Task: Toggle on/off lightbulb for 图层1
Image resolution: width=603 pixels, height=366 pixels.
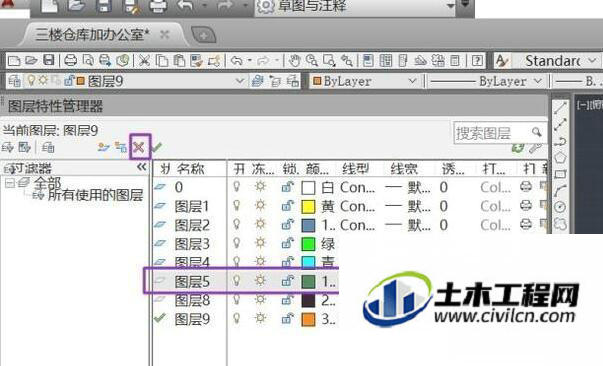Action: (237, 206)
